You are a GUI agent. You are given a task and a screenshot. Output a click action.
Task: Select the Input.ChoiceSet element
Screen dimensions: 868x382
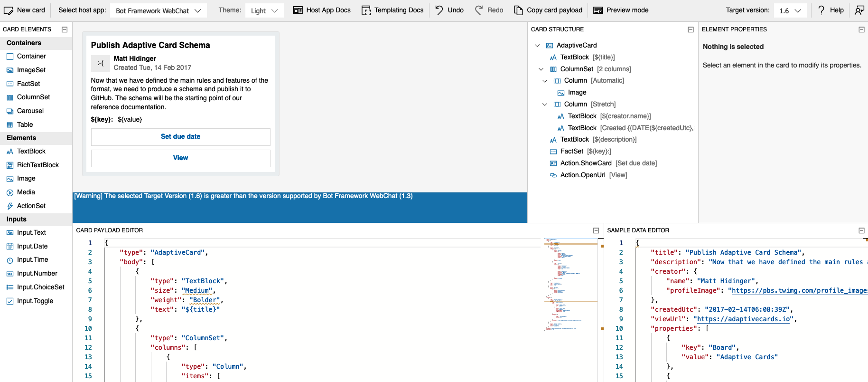pyautogui.click(x=36, y=287)
